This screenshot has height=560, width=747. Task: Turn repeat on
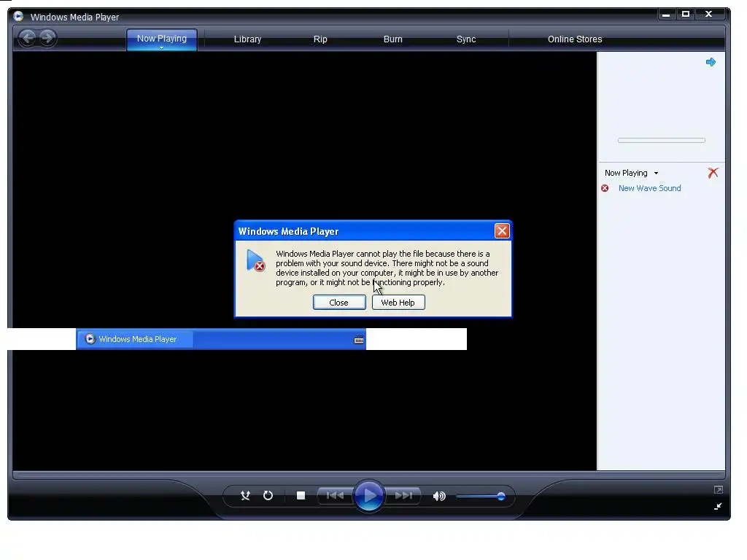tap(268, 496)
